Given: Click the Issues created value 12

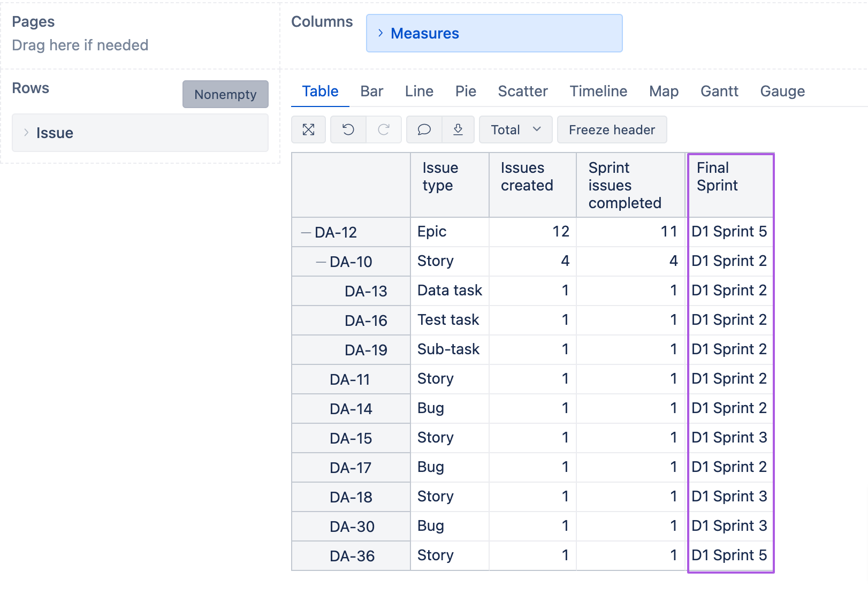Looking at the screenshot, I should coord(532,232).
